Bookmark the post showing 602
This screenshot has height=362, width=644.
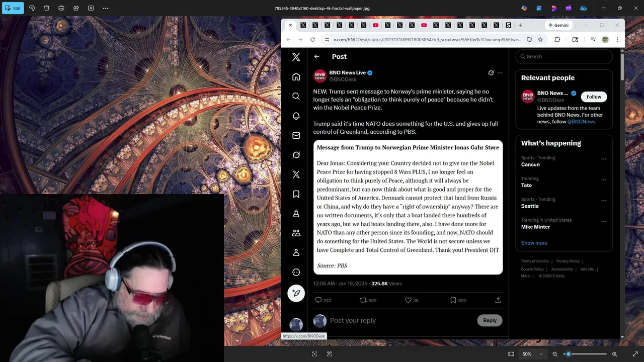[453, 300]
